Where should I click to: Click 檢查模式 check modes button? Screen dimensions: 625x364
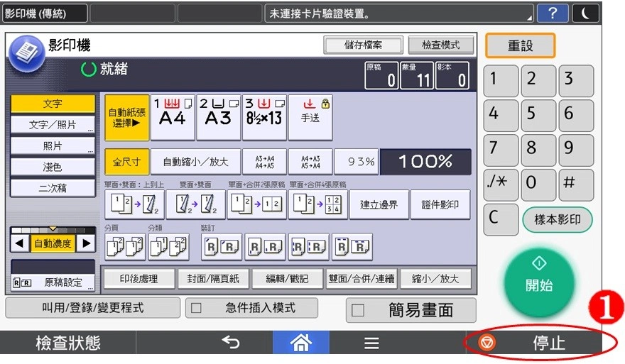click(441, 45)
